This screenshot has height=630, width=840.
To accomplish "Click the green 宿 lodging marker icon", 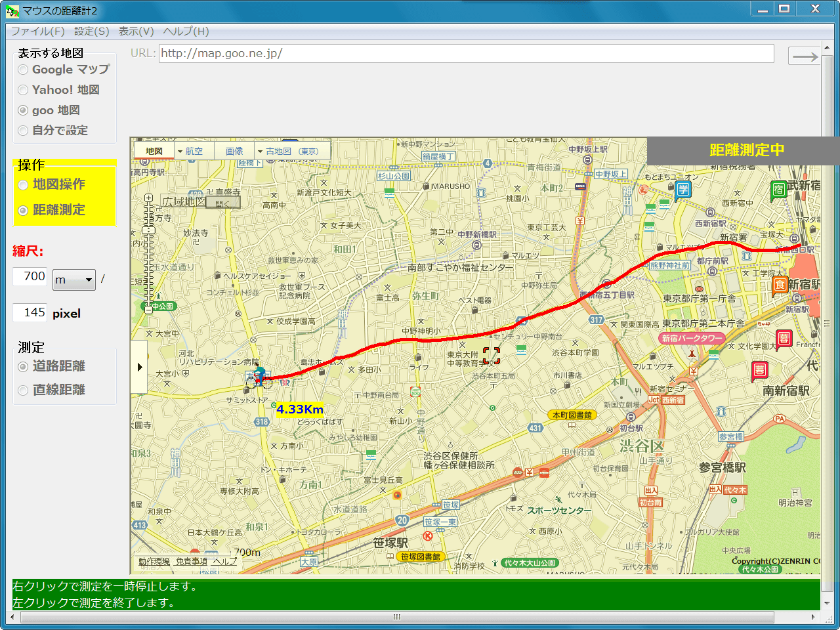I will point(778,190).
